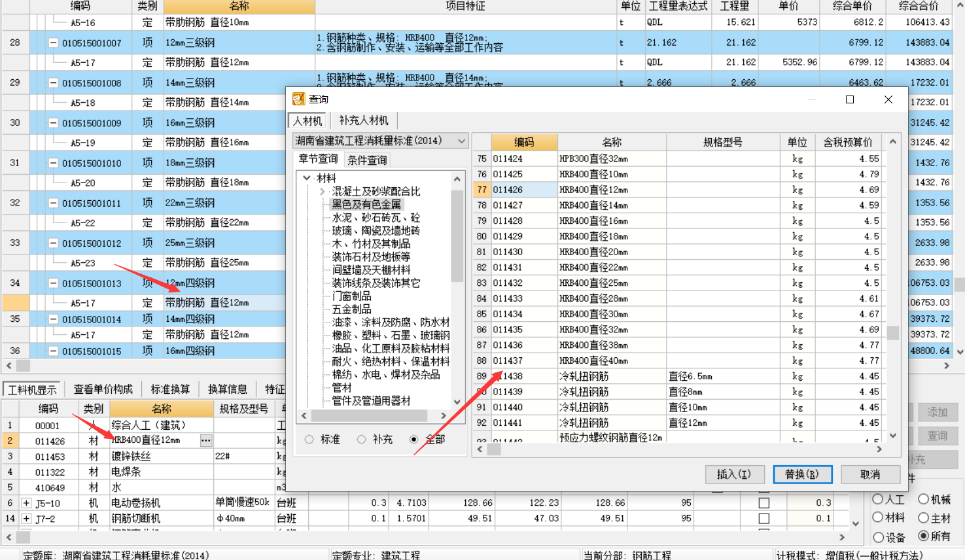Click the down arrow of the tree scrollbar
The height and width of the screenshot is (560, 965).
[457, 402]
